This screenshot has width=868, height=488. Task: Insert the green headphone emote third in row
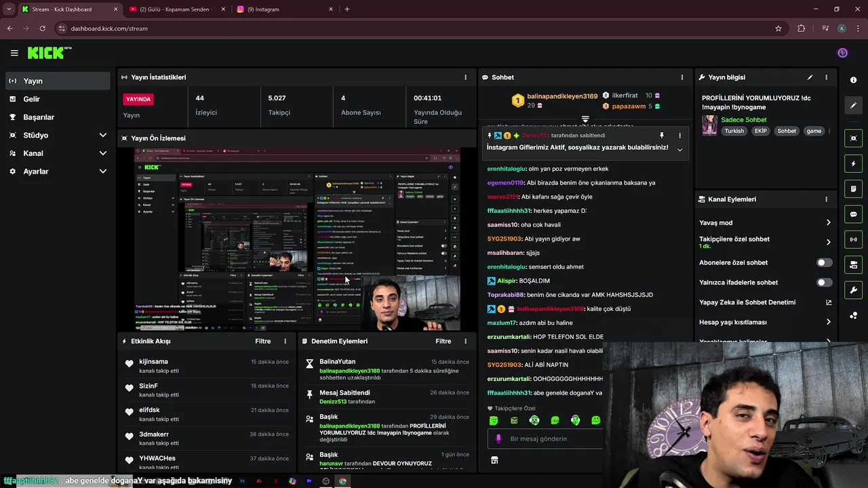[x=534, y=421]
